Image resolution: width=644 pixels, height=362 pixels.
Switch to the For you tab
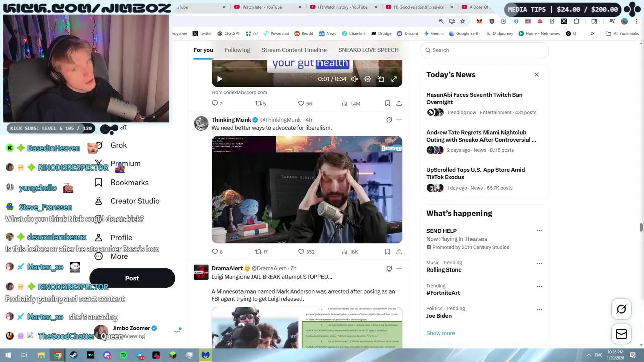pos(203,50)
